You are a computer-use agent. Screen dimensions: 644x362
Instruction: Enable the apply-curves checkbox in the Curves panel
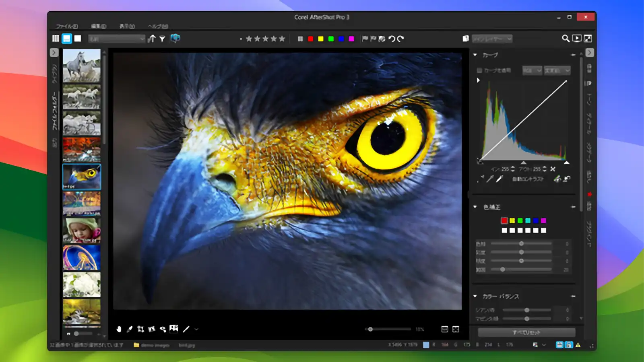click(x=479, y=70)
